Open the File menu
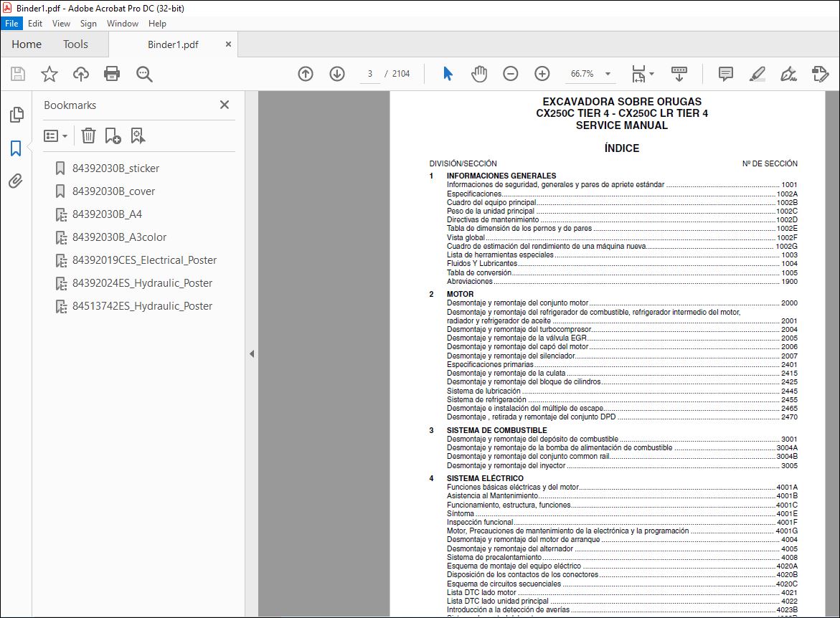 pyautogui.click(x=11, y=24)
